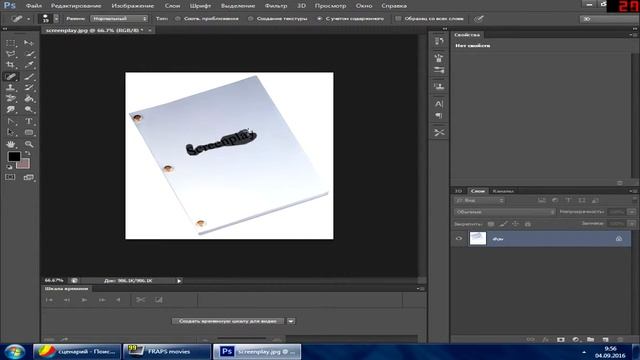Toggle lock image pixels brush icon
Viewport: 640px width, 360px height.
tap(504, 224)
